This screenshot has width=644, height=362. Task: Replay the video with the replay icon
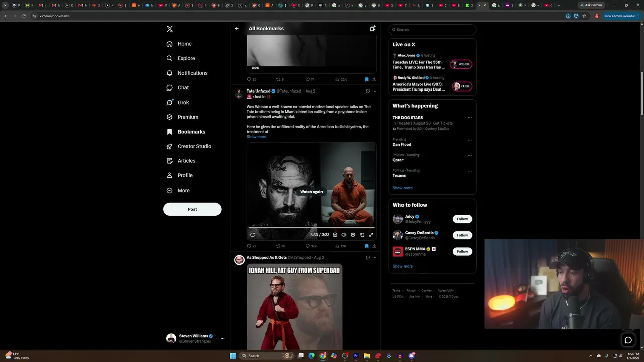point(252,235)
